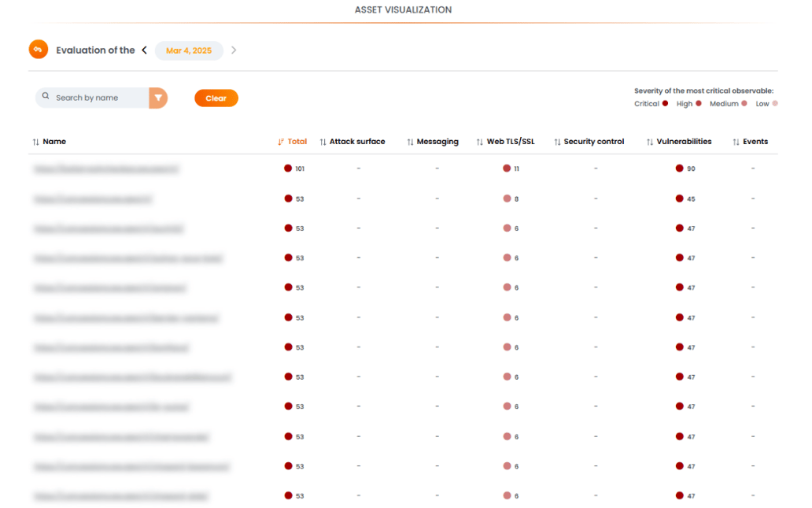Sort by Name column arrows icon
Screen dimensions: 812x508
click(x=35, y=142)
